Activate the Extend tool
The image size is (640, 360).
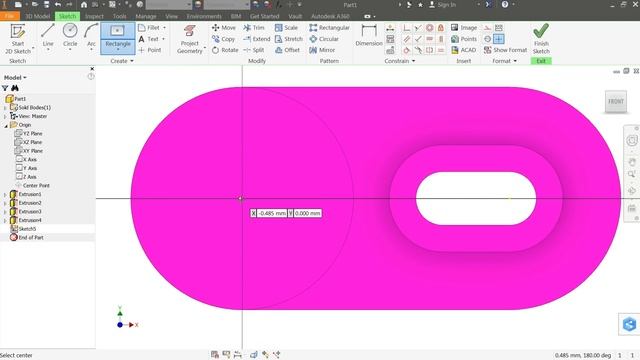(257, 39)
